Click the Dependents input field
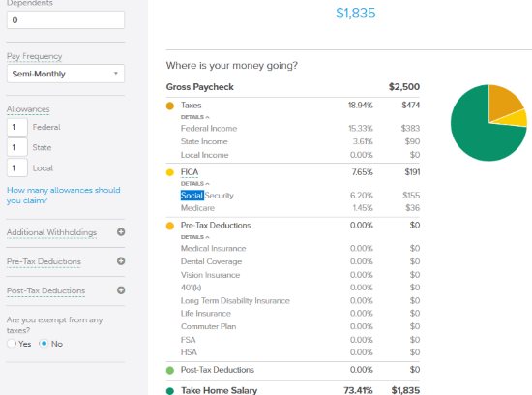The width and height of the screenshot is (532, 395). [x=66, y=20]
